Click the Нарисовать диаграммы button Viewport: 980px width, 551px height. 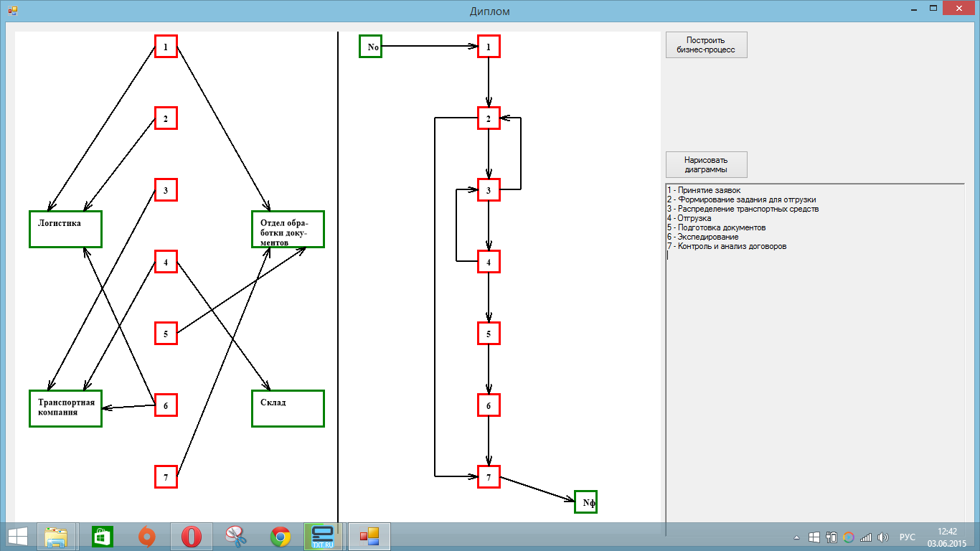[707, 164]
